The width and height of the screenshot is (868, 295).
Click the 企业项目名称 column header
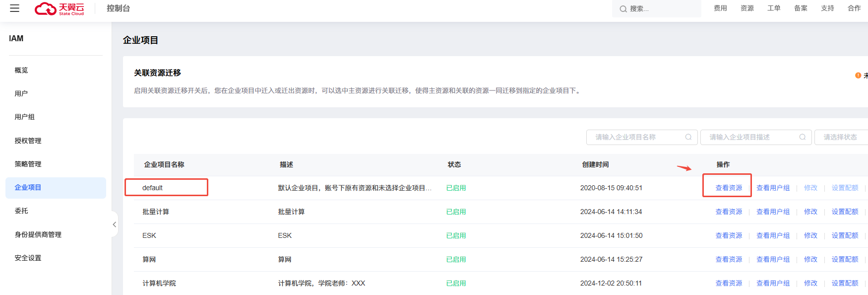(x=164, y=164)
